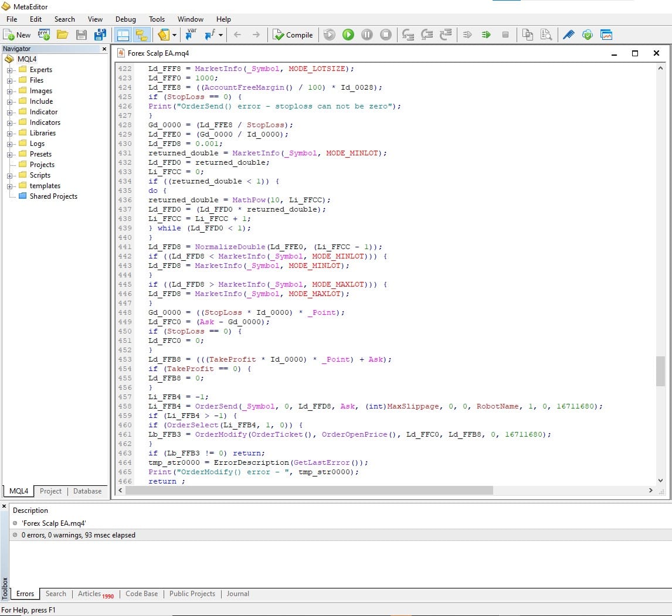Create a new file with the New button
The image size is (672, 616).
tap(17, 35)
